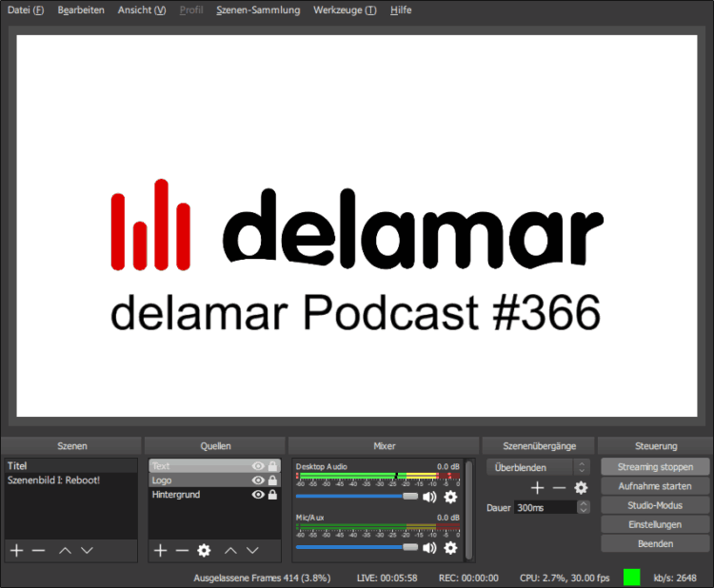Mute Desktop Audio with the speaker icon

[x=429, y=497]
